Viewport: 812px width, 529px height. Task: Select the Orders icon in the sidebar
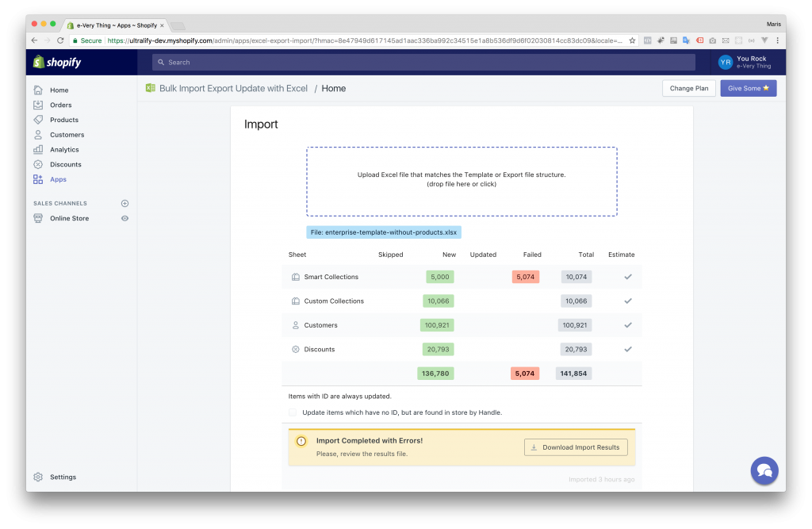pos(37,104)
